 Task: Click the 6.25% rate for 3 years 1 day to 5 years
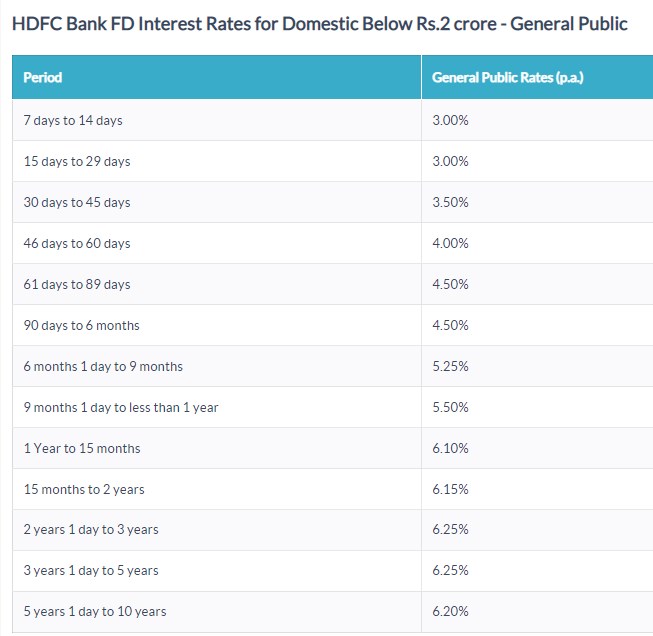click(450, 571)
